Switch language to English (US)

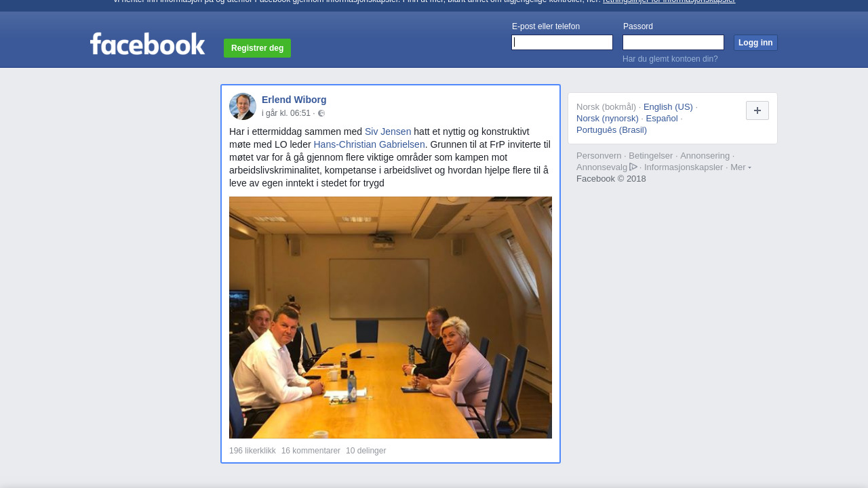tap(668, 107)
